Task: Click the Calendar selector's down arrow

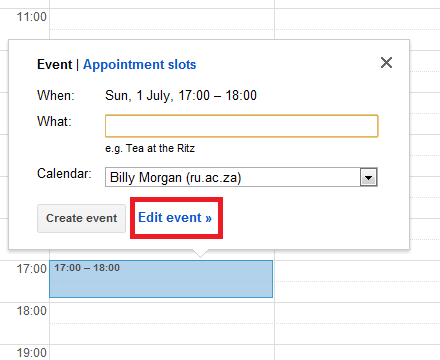Action: (368, 177)
